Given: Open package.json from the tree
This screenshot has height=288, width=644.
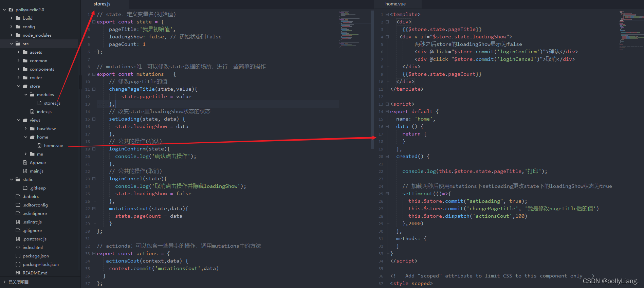Looking at the screenshot, I should point(36,256).
